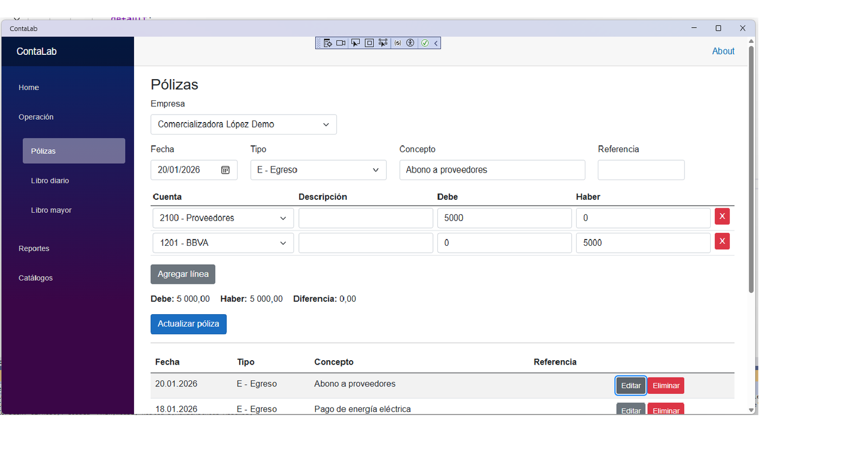Image resolution: width=868 pixels, height=459 pixels.
Task: Remove the 1201 - BBVA line with X
Action: (x=722, y=241)
